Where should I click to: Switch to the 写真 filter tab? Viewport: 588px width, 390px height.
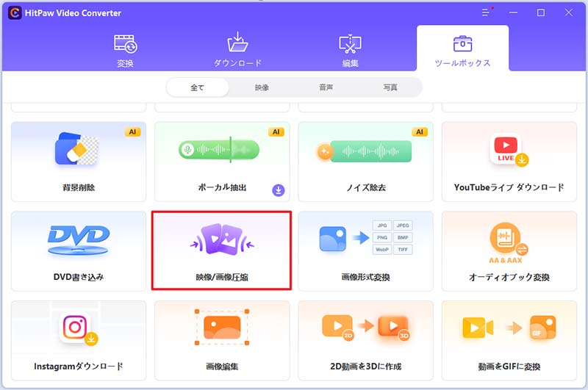[390, 87]
